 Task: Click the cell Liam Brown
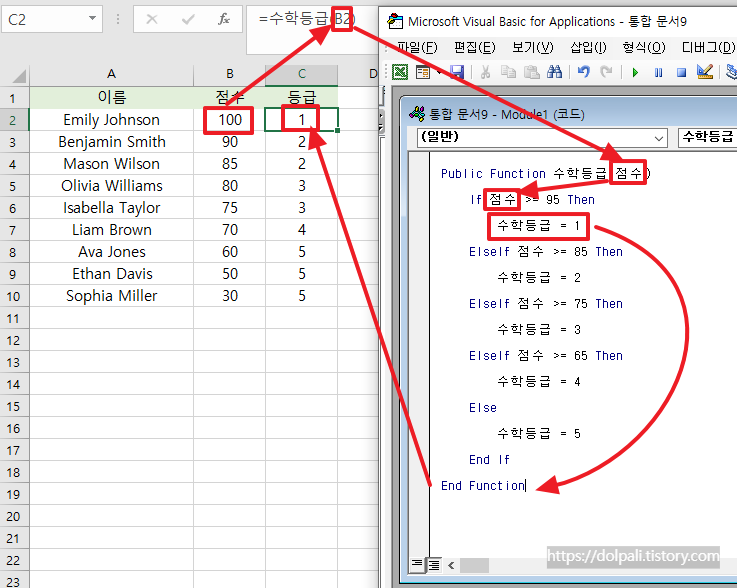(x=111, y=230)
